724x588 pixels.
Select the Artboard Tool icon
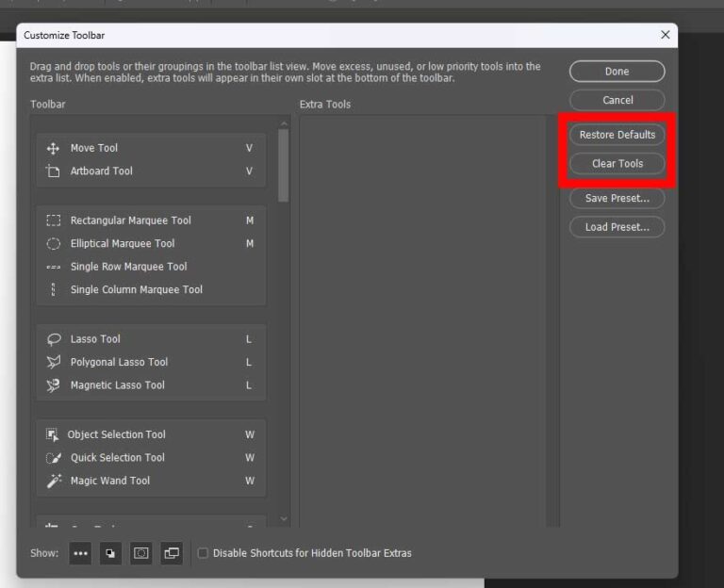(53, 171)
